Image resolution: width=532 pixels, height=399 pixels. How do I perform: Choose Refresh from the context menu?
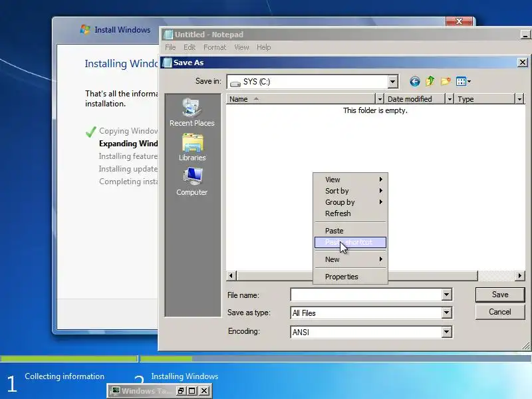tap(350, 213)
